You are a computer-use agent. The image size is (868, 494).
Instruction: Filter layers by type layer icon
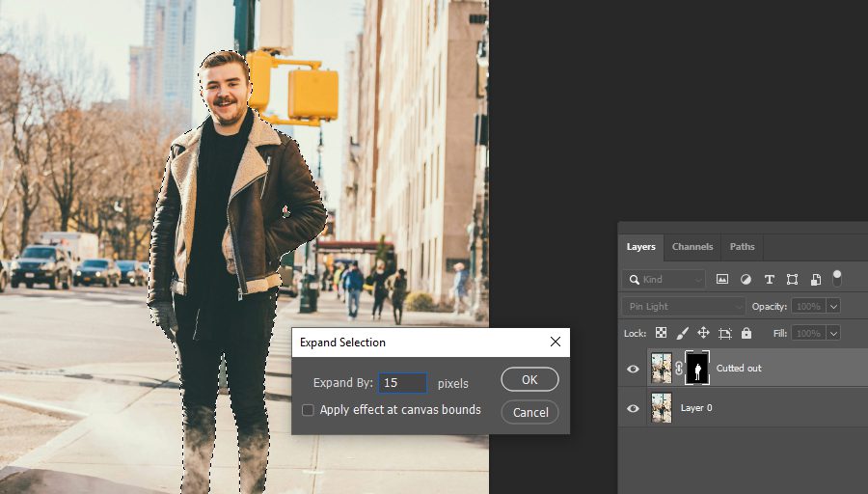[769, 279]
